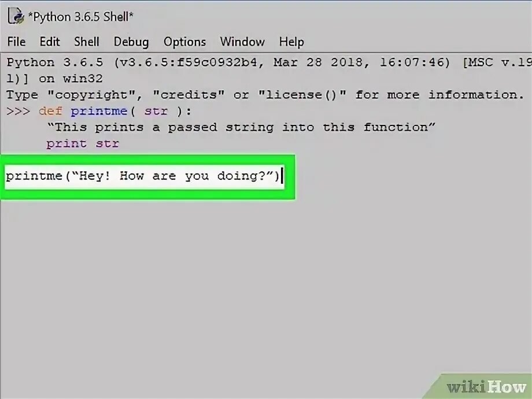Place cursor after printme call text
The image size is (532, 399).
[281, 176]
